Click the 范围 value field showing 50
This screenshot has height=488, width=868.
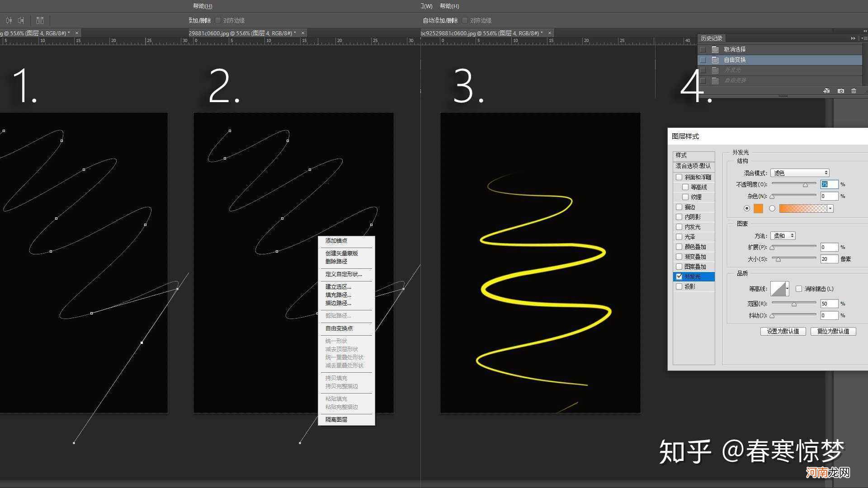pos(829,304)
